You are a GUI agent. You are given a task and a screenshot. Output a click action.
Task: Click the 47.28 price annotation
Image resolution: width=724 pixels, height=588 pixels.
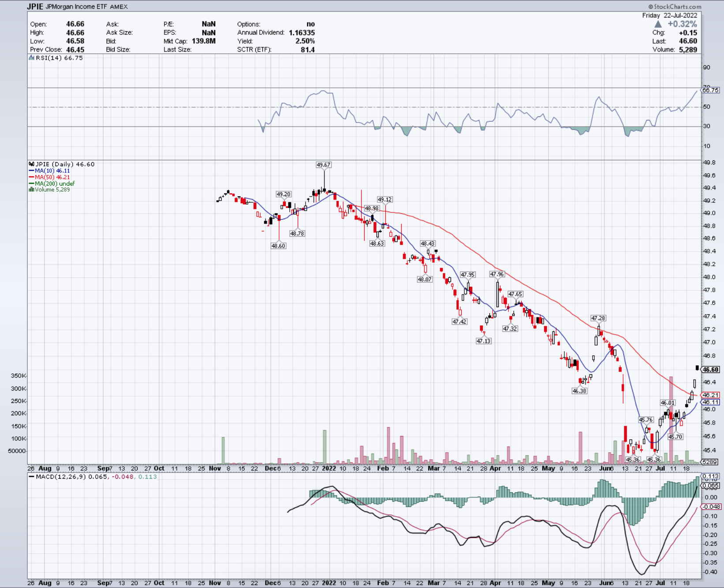pos(598,318)
